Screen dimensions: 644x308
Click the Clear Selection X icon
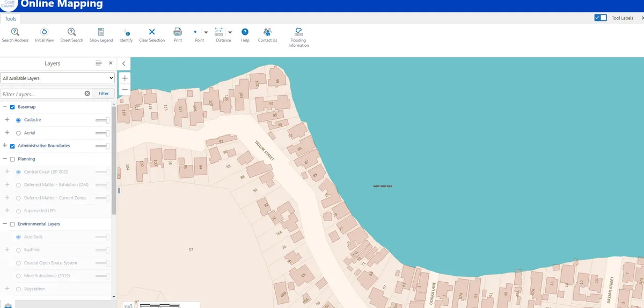pos(152,32)
